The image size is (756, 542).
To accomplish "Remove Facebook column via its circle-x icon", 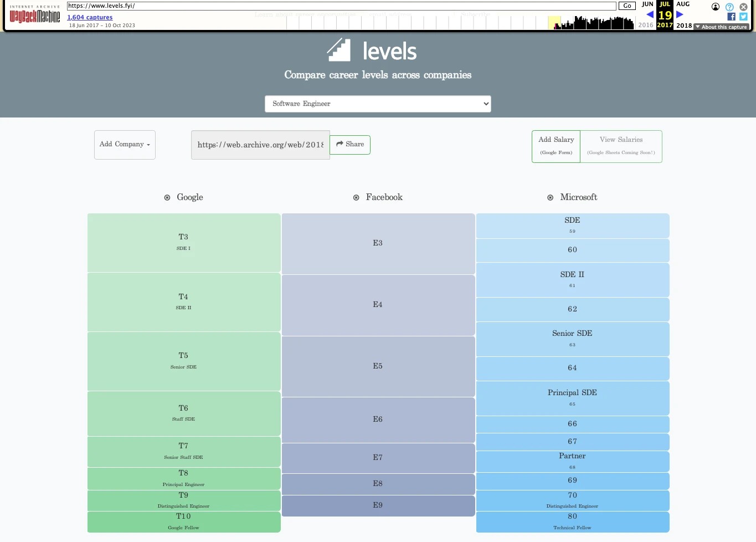I will (x=356, y=198).
